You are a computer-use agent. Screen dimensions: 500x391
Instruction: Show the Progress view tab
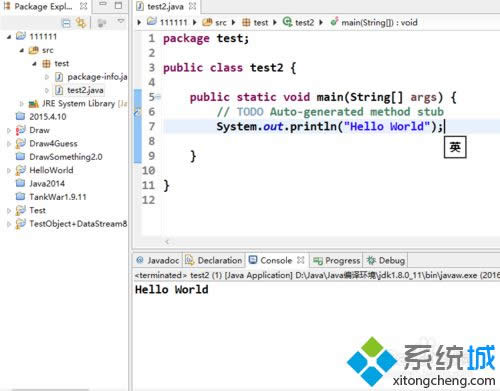337,260
